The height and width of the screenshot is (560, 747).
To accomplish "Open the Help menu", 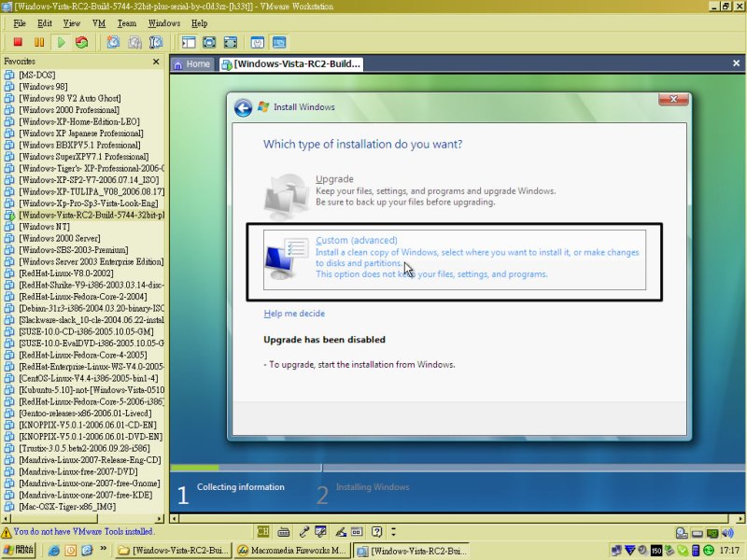I will click(199, 23).
